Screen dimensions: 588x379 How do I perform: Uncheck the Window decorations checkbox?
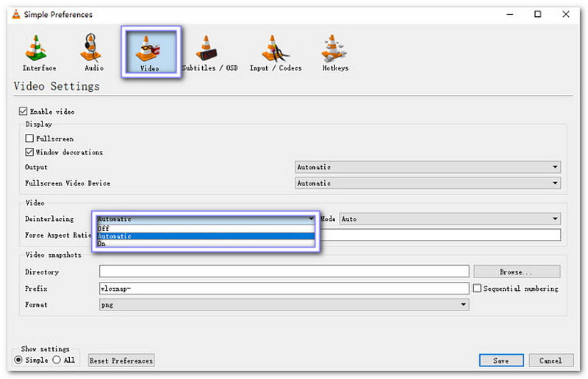pyautogui.click(x=30, y=152)
